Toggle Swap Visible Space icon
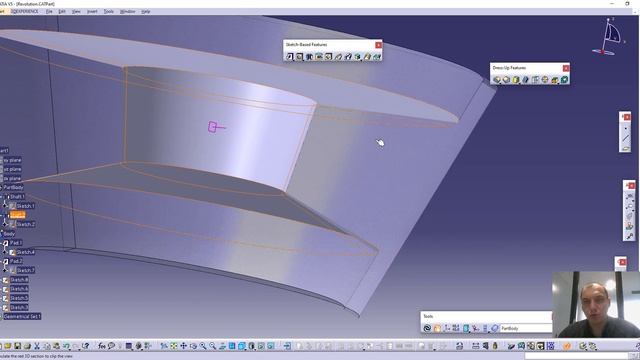 (x=271, y=346)
